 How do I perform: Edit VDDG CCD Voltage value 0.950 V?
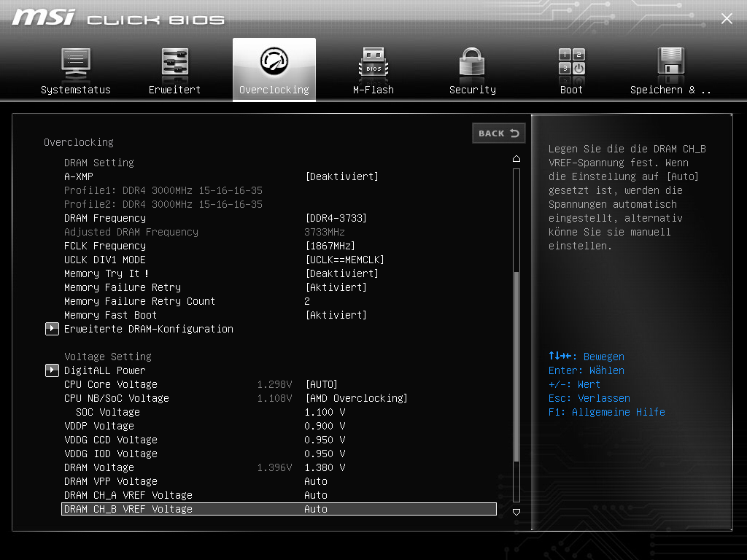pos(325,440)
